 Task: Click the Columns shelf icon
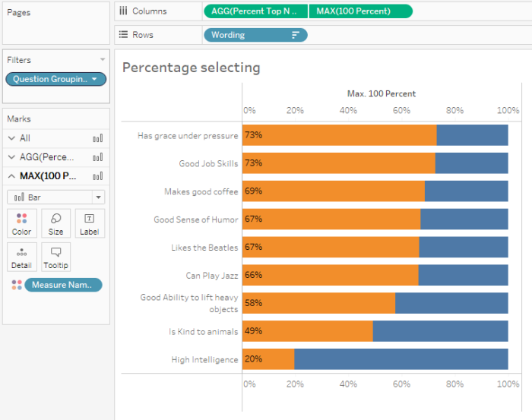tap(123, 11)
